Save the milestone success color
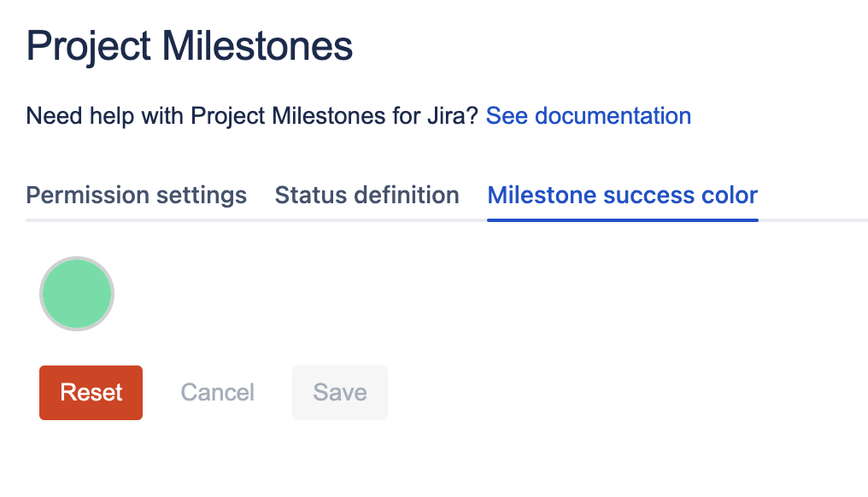Screen dimensions: 868x497 (x=339, y=393)
